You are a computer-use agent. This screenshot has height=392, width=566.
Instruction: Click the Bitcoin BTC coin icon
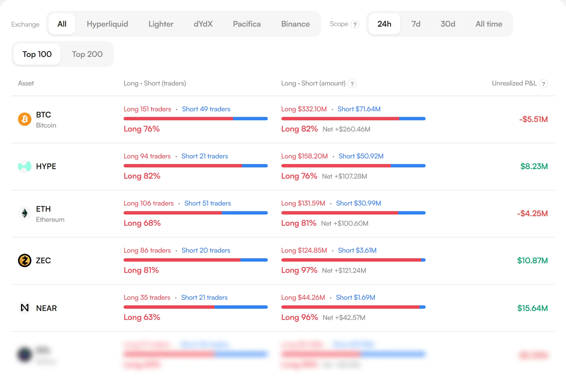point(25,119)
